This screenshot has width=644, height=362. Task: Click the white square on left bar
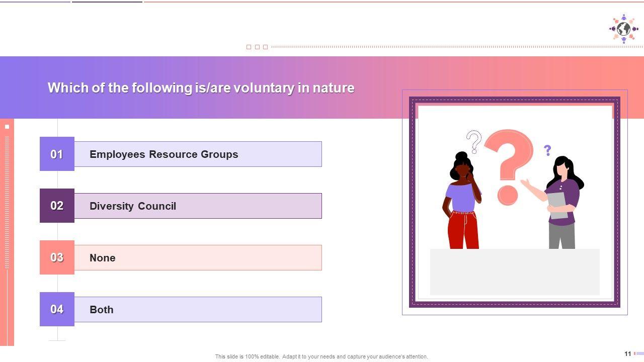7,127
